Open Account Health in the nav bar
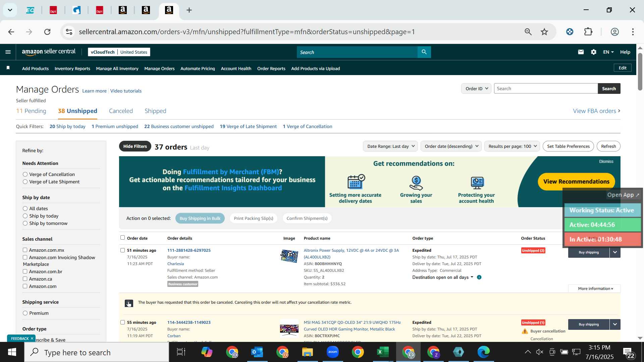Viewport: 644px width, 362px height. [236, 68]
